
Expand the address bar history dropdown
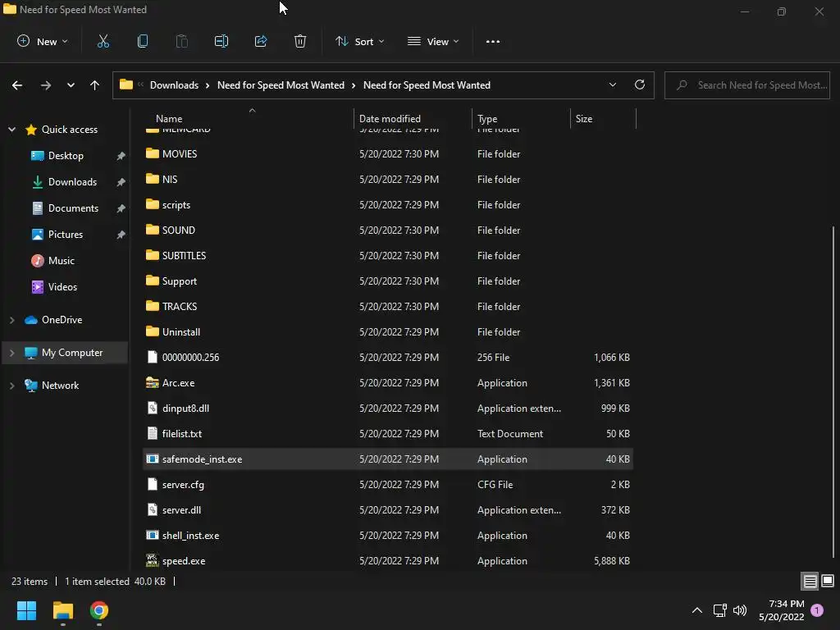click(612, 84)
